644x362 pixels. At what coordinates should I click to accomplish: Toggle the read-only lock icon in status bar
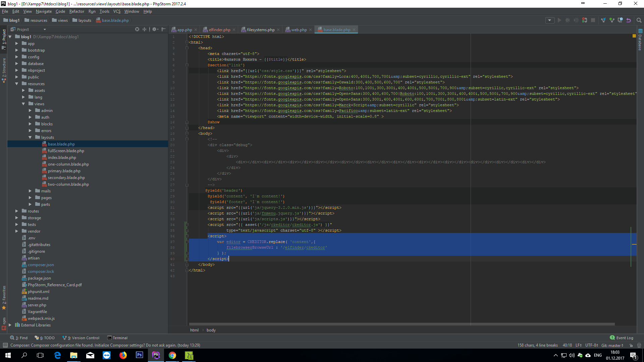point(631,345)
